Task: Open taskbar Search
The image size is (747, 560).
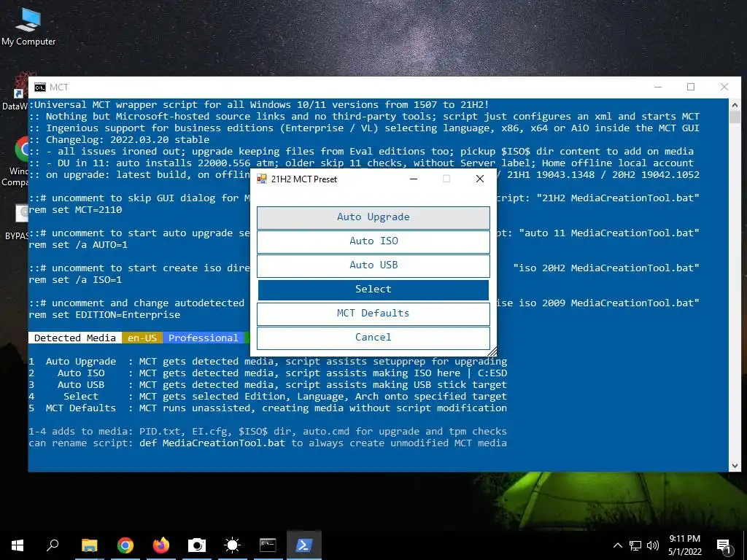Action: (53, 545)
